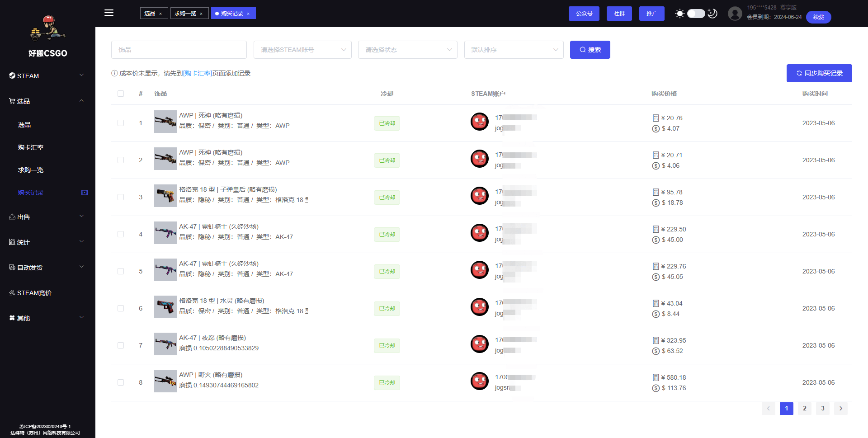Click info icon before 成本价未显示 notice
Image resolution: width=868 pixels, height=438 pixels.
coord(114,73)
